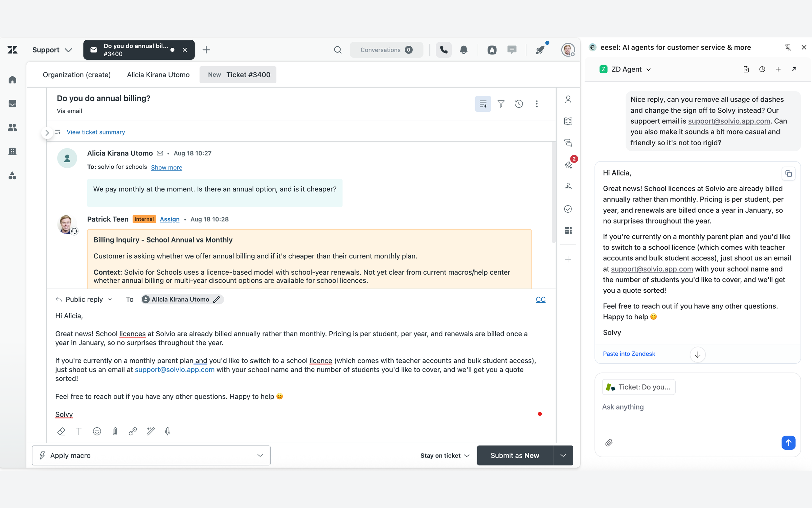
Task: Add a new tab with plus button
Action: [x=206, y=50]
